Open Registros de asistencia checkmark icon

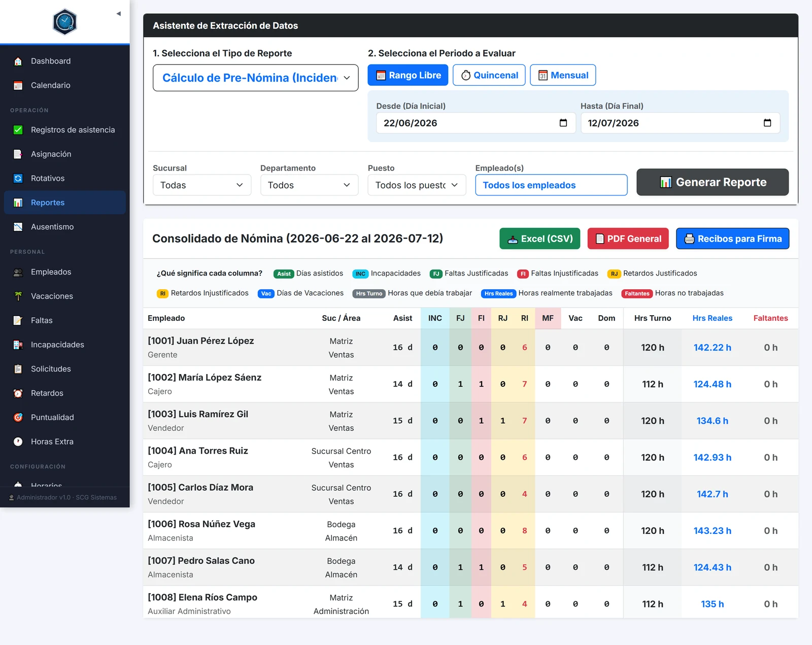tap(18, 130)
